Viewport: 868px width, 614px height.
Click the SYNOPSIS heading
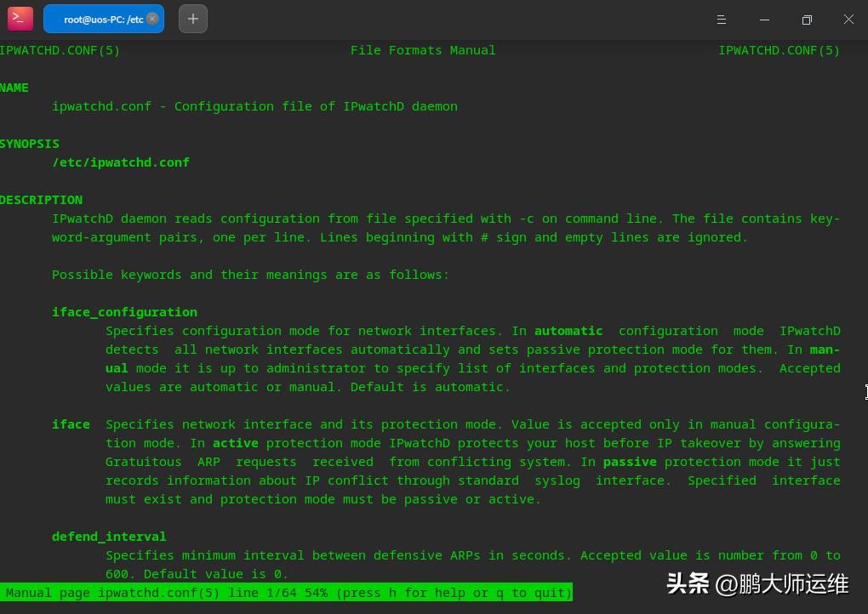[29, 144]
